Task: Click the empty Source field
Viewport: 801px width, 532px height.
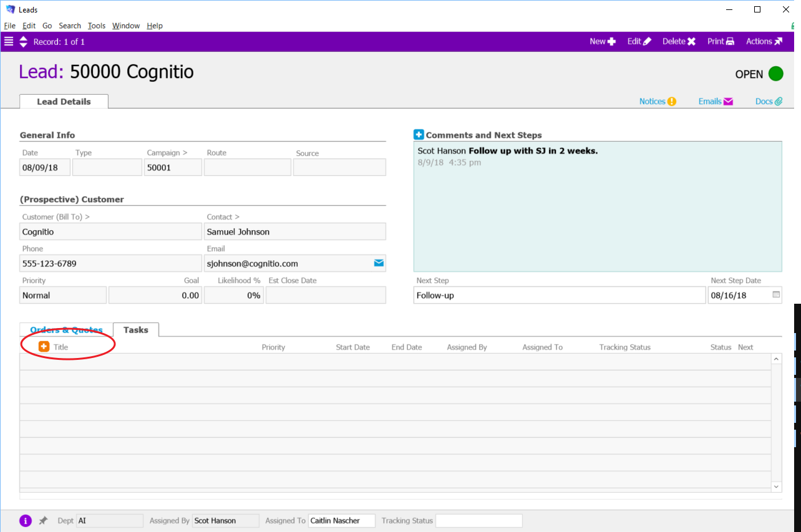Action: [x=339, y=167]
